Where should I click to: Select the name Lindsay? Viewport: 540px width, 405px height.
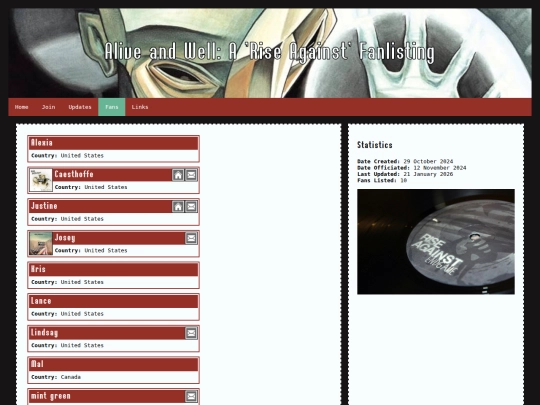44,333
